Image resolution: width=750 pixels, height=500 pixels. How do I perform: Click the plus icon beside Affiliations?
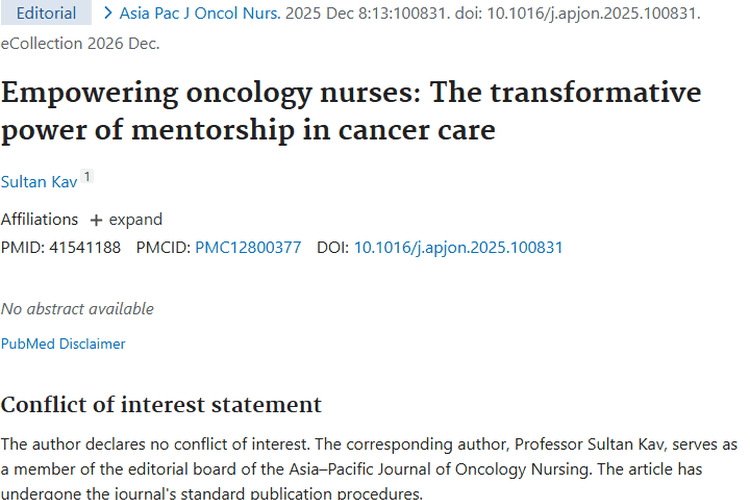pos(96,220)
